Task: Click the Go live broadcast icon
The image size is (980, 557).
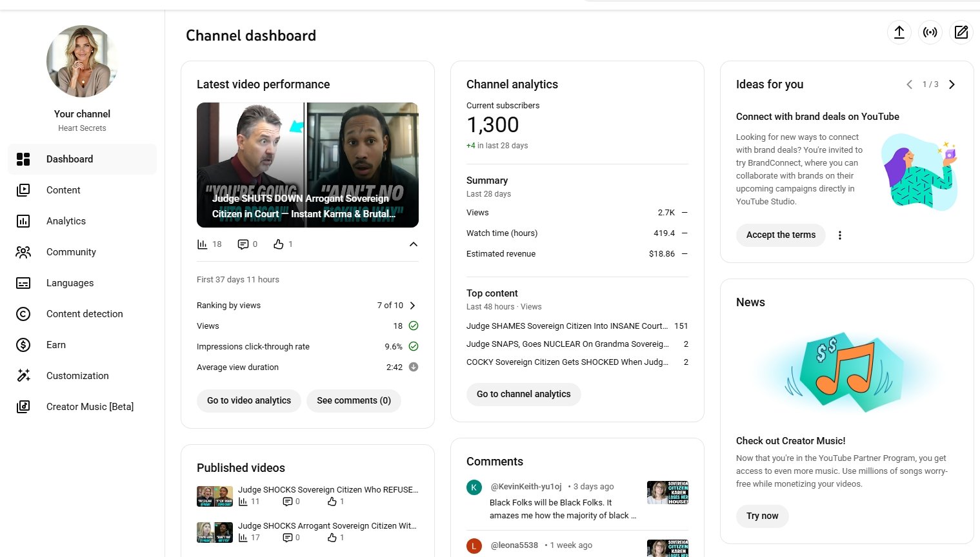Action: click(x=930, y=32)
